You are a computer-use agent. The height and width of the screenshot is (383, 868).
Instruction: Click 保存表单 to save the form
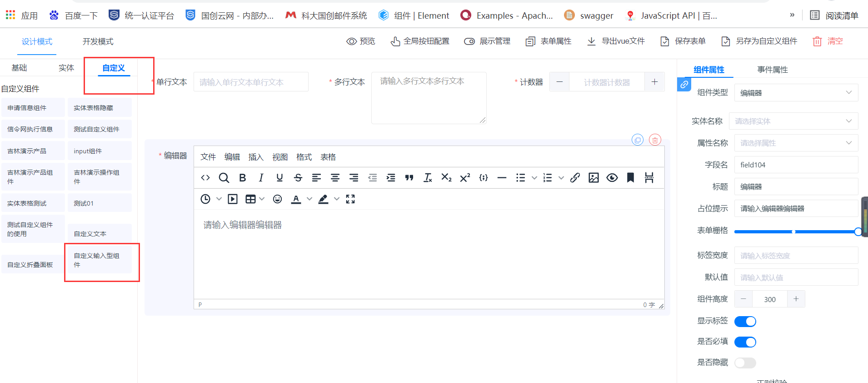click(x=683, y=41)
